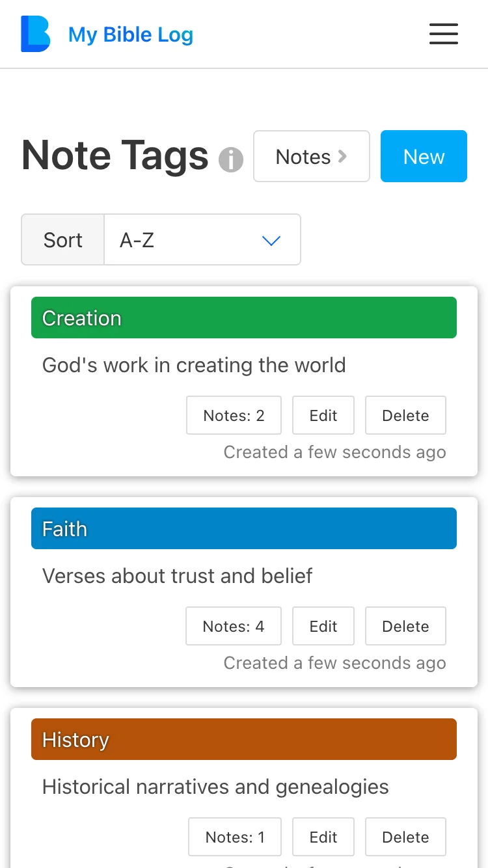Select the blue Faith tag label
Image resolution: width=488 pixels, height=868 pixels.
tap(244, 528)
